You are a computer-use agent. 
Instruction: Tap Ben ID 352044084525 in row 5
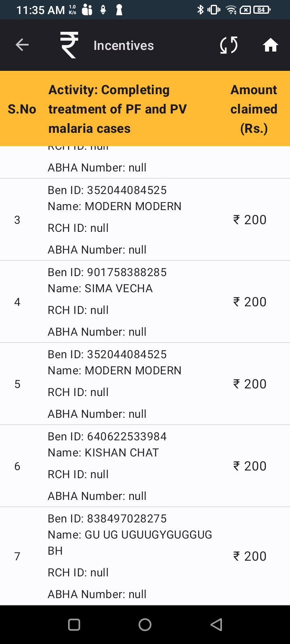pos(107,354)
